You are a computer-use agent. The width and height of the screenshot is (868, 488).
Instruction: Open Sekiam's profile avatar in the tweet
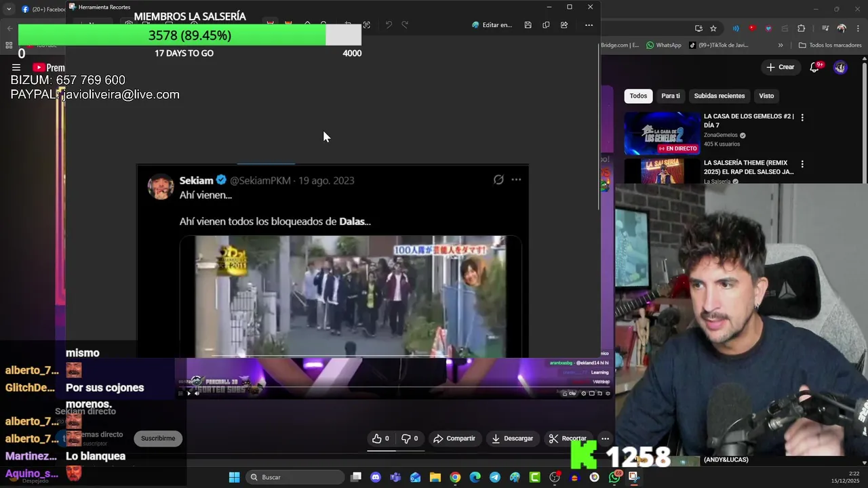coord(161,186)
